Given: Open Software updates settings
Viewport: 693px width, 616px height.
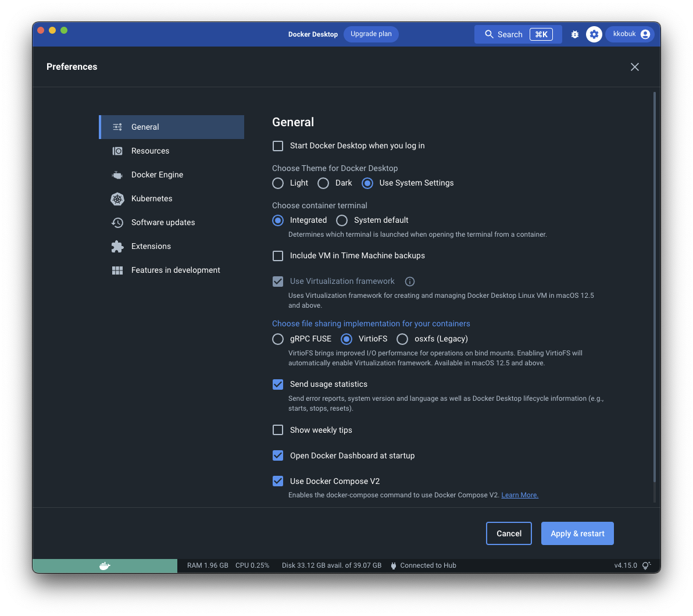Looking at the screenshot, I should 172,222.
